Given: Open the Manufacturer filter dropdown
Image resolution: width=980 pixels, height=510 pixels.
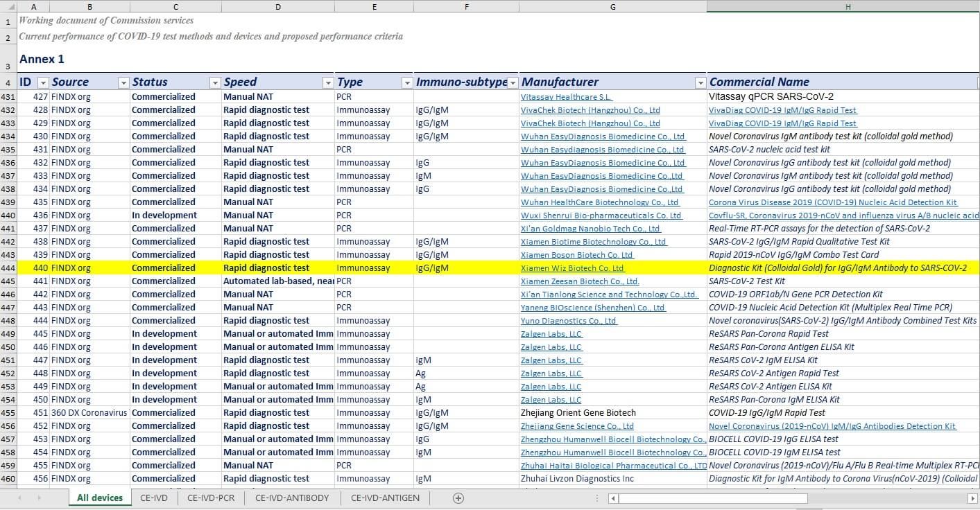Looking at the screenshot, I should click(700, 82).
